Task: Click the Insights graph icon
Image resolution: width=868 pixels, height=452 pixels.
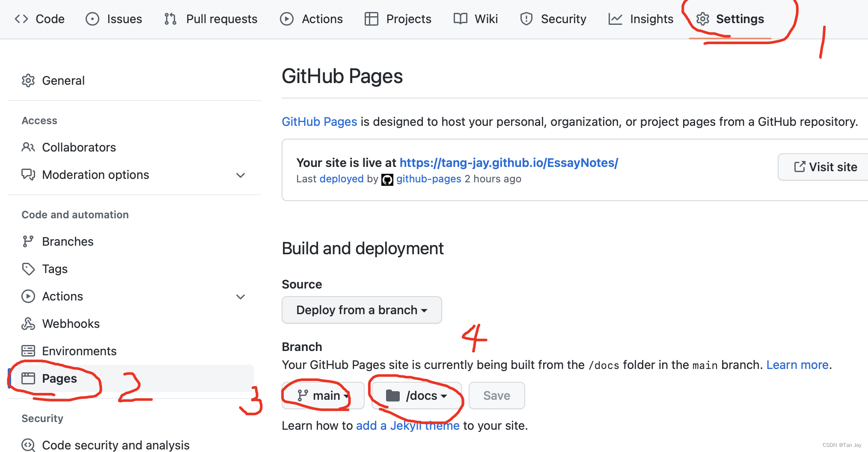Action: [615, 19]
